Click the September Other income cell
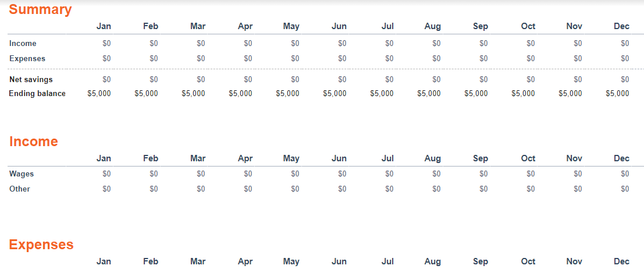The height and width of the screenshot is (269, 644). pos(483,189)
